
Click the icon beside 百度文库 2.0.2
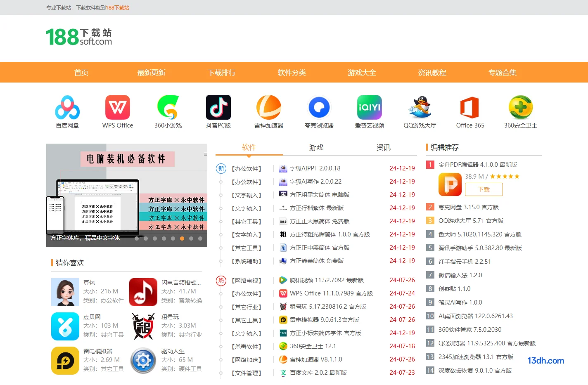283,373
